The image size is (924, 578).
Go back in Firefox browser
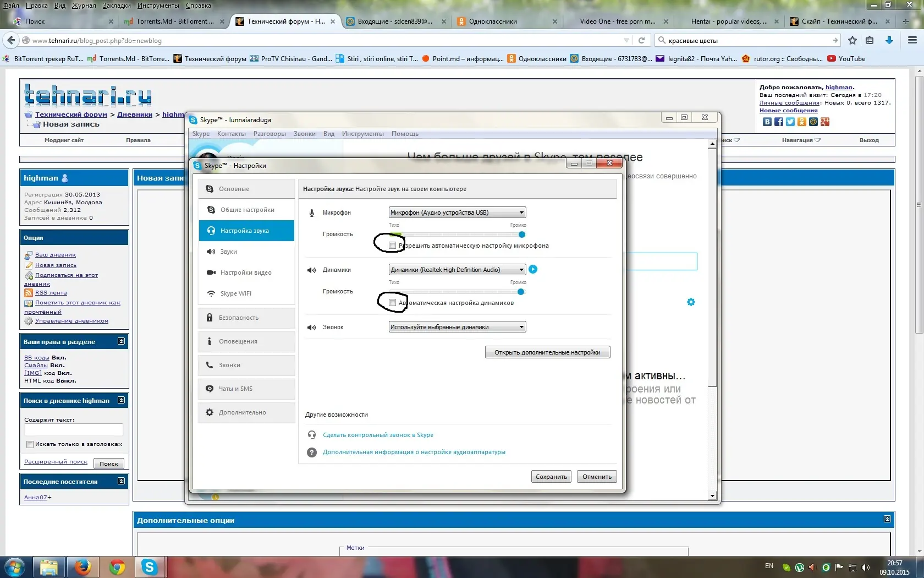[x=10, y=40]
